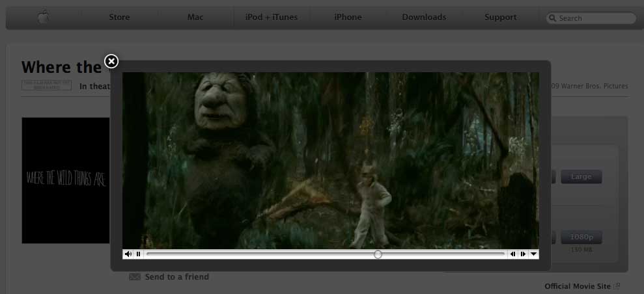
Task: Mute the trailer with the speaker icon
Action: click(x=128, y=254)
